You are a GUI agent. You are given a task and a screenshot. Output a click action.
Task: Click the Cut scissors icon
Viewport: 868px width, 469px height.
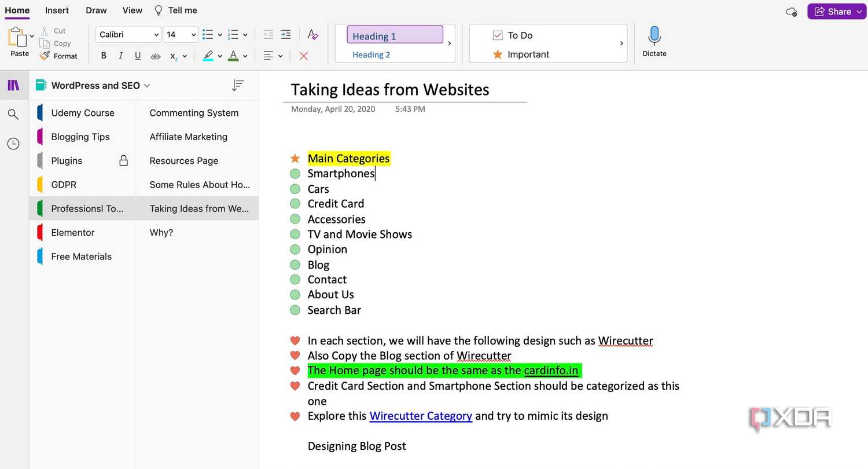click(x=45, y=31)
